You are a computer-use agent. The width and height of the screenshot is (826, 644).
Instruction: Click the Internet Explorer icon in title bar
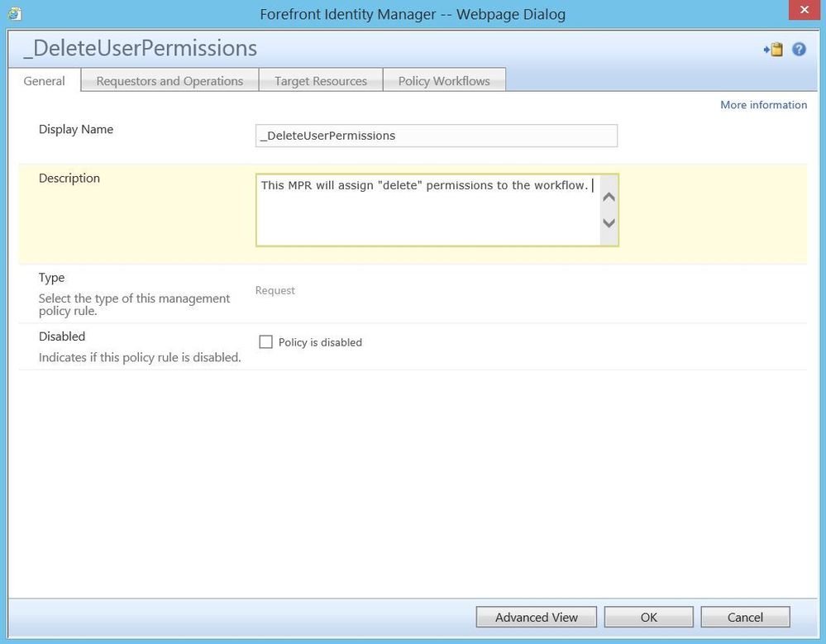(x=14, y=14)
